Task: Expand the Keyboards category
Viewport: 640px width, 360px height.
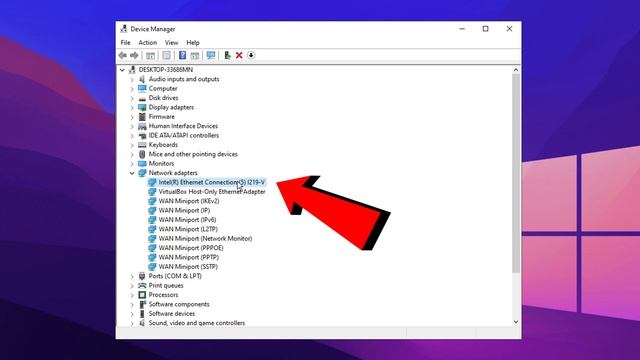Action: click(x=132, y=145)
